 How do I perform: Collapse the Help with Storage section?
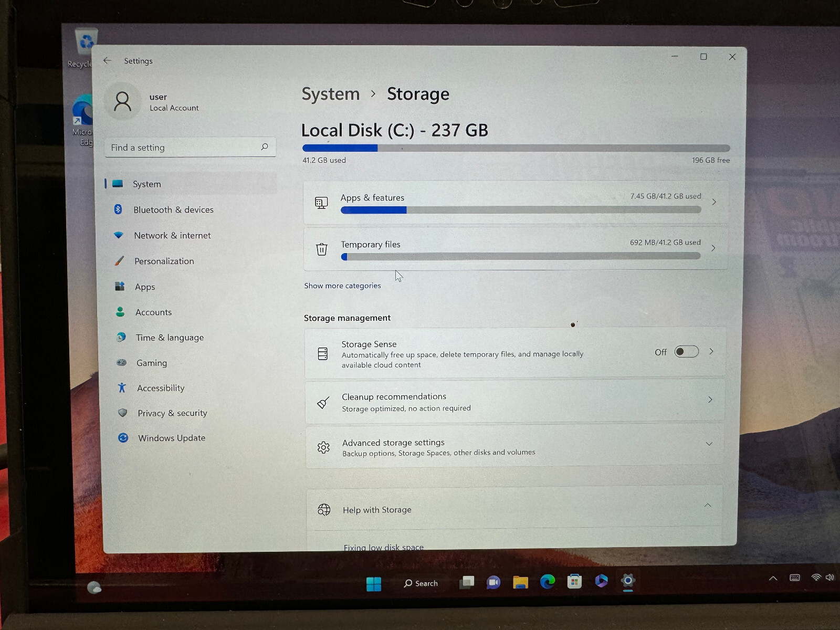pos(708,505)
